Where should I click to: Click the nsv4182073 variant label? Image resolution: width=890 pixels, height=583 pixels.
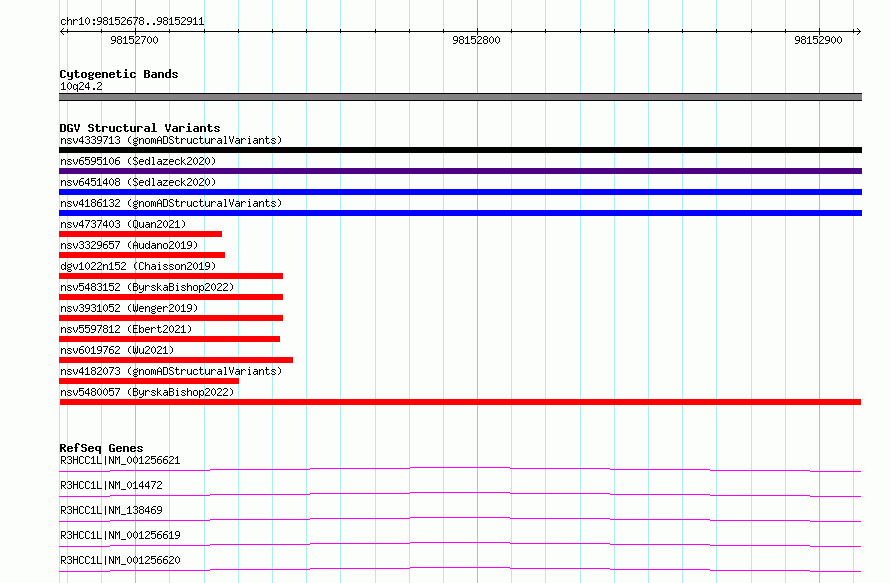[171, 371]
